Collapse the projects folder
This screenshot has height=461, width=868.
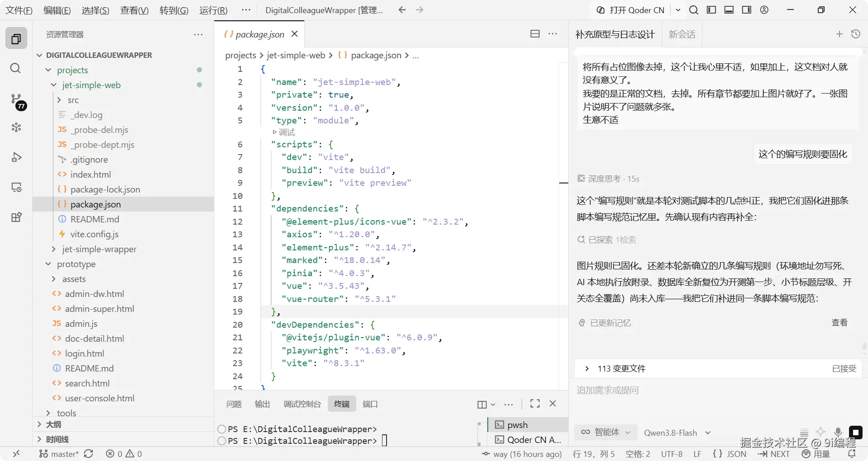48,70
